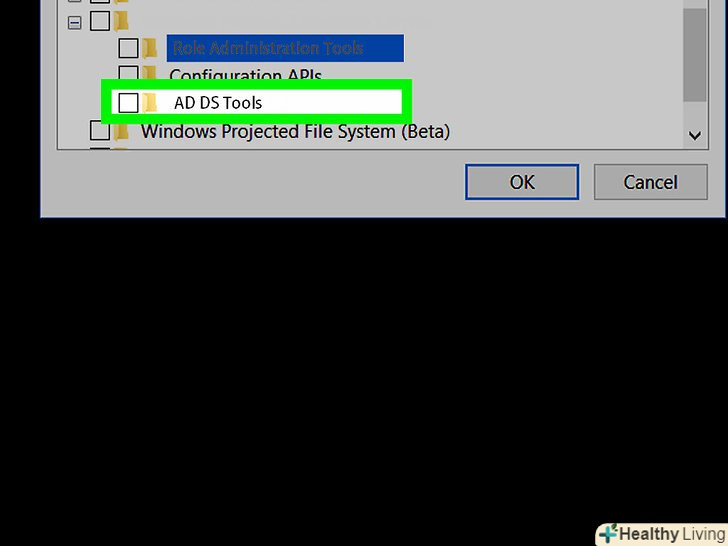Image resolution: width=728 pixels, height=546 pixels.
Task: Click the Configuration APIs folder icon
Action: click(x=150, y=72)
